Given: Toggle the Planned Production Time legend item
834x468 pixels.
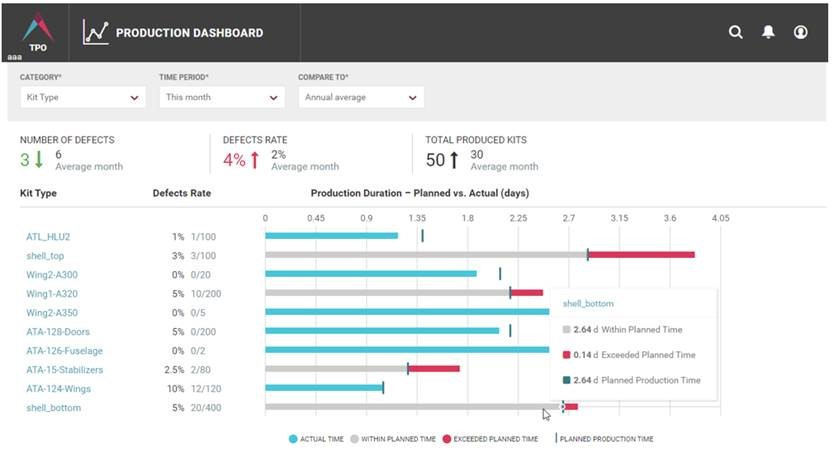Looking at the screenshot, I should click(x=604, y=439).
